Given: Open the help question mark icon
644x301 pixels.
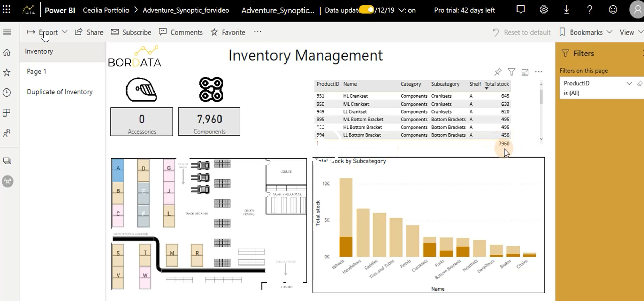Looking at the screenshot, I should point(590,10).
